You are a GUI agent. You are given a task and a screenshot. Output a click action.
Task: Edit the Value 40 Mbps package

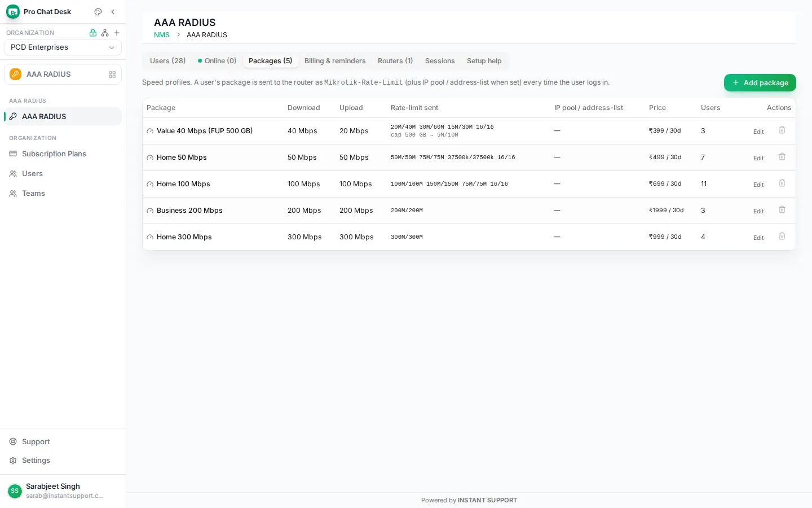pos(758,132)
